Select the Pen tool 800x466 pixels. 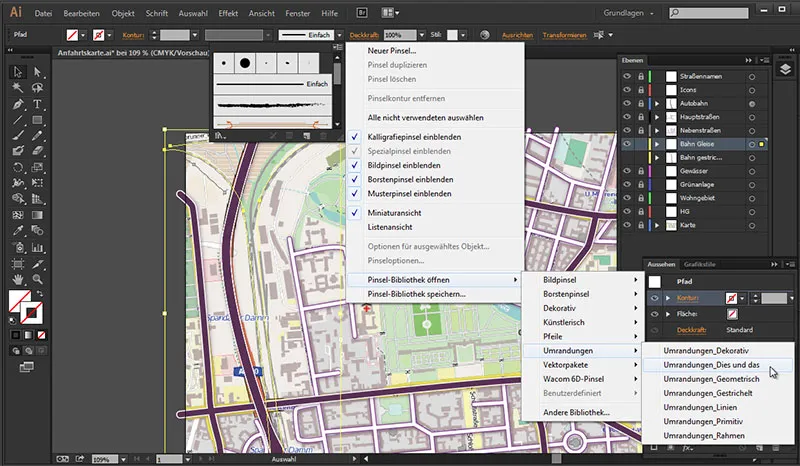pyautogui.click(x=18, y=104)
